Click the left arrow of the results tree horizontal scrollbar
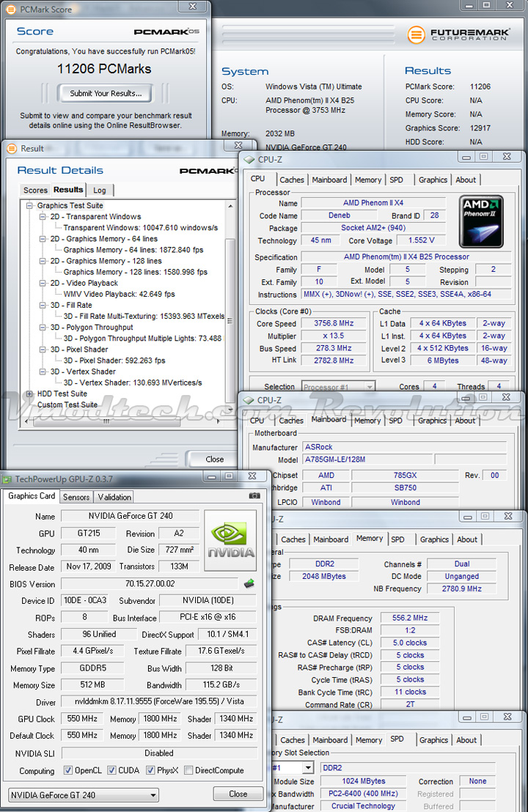Screen dimensions: 528x812 [x=26, y=421]
